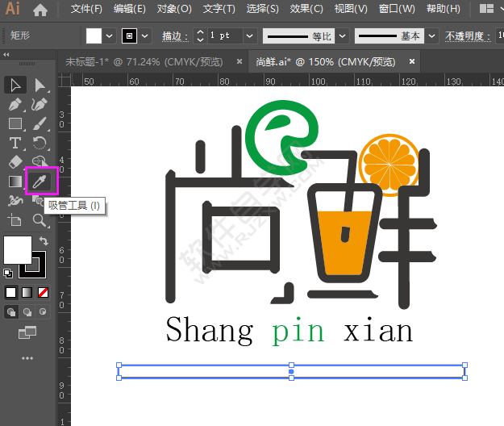Select the Eyedropper tool
504x426 pixels.
tap(40, 181)
